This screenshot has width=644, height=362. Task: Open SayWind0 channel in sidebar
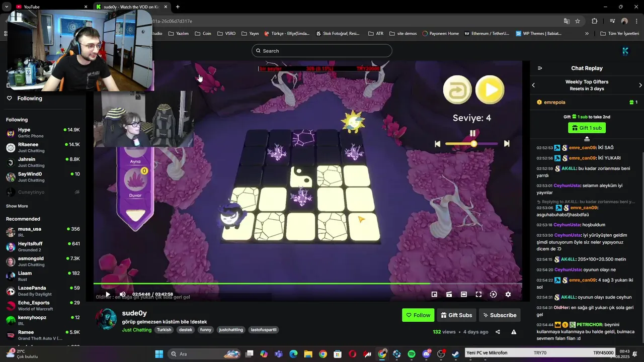pos(43,177)
